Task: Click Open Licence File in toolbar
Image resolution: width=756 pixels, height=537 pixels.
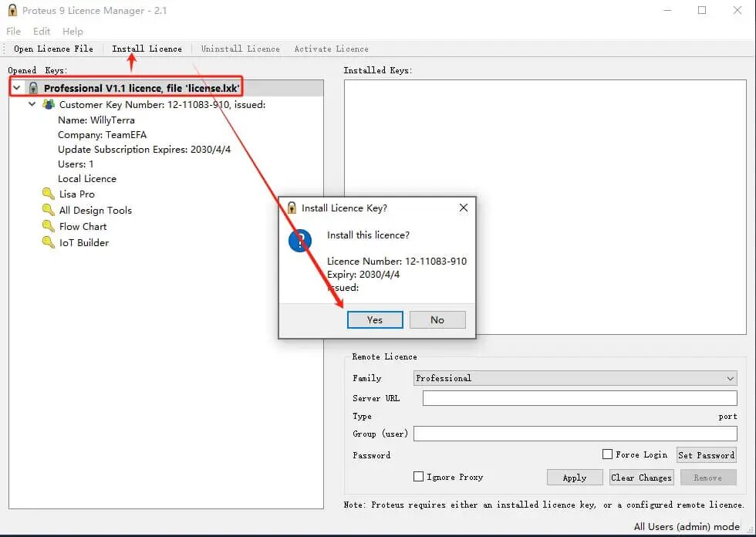Action: [53, 49]
